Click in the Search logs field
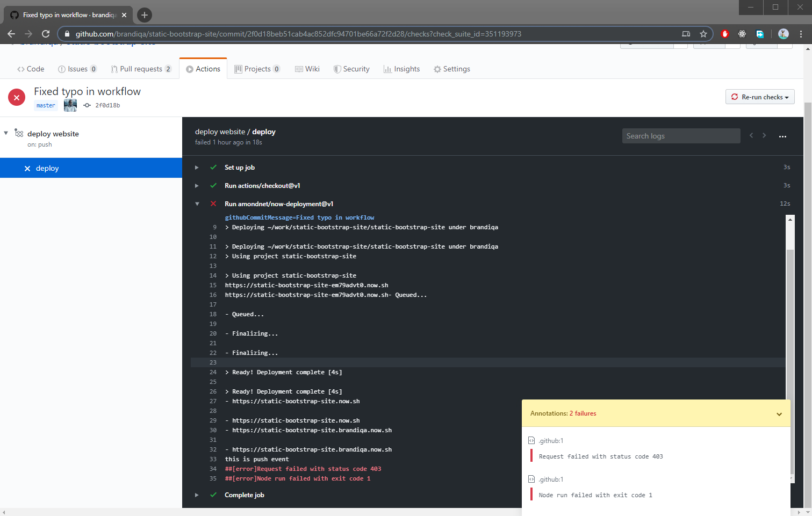Image resolution: width=812 pixels, height=516 pixels. tap(681, 136)
